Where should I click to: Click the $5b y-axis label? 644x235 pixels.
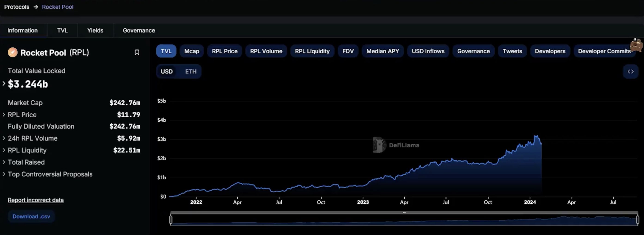click(161, 101)
